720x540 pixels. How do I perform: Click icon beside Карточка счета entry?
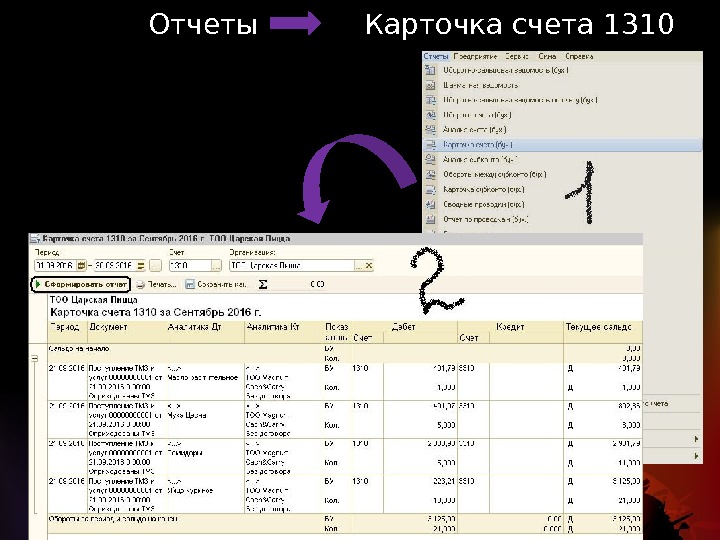(430, 145)
